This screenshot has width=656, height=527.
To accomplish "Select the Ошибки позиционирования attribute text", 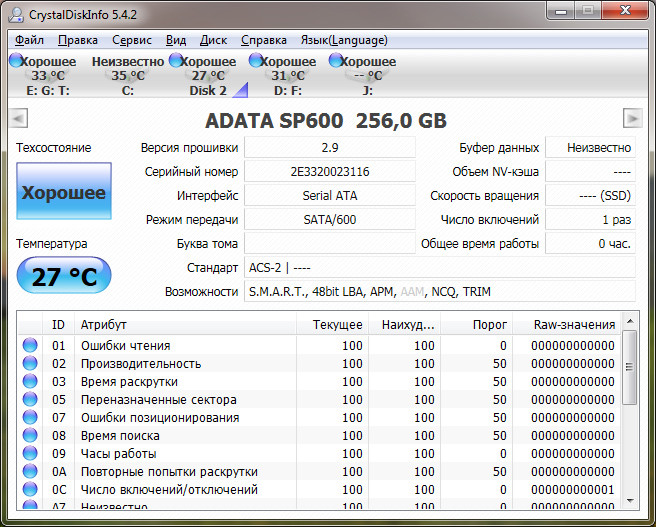I will [160, 418].
